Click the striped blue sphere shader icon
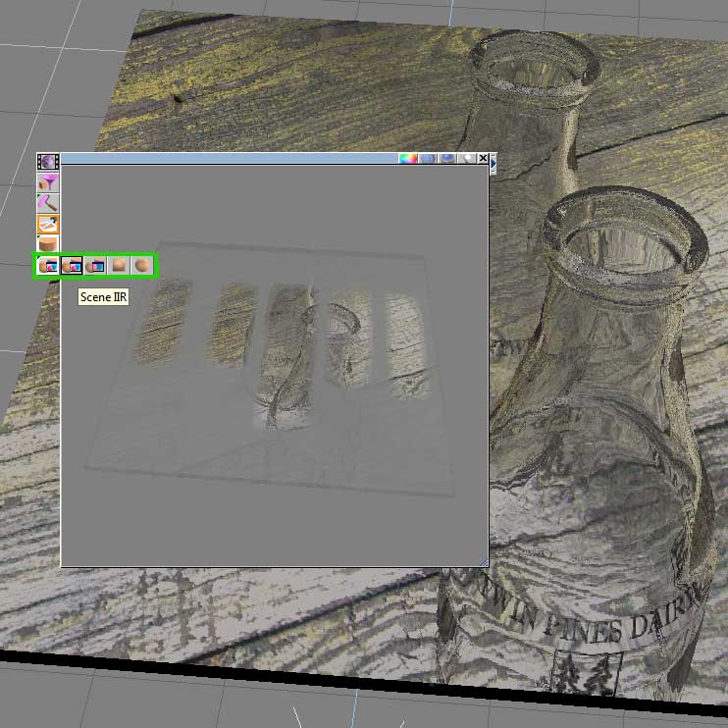 pos(428,159)
